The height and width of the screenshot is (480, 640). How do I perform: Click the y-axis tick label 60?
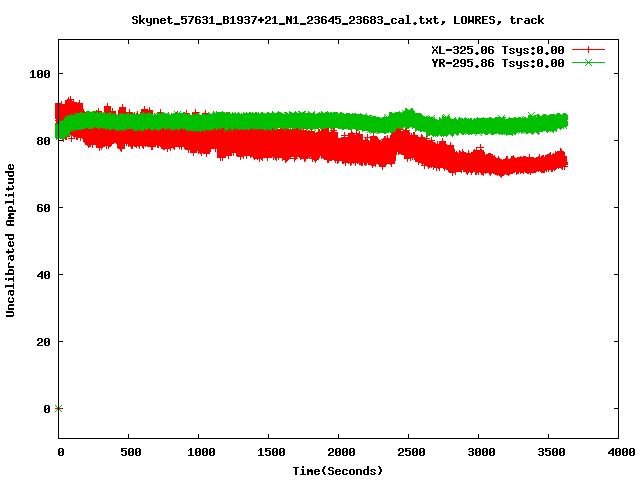tap(43, 208)
